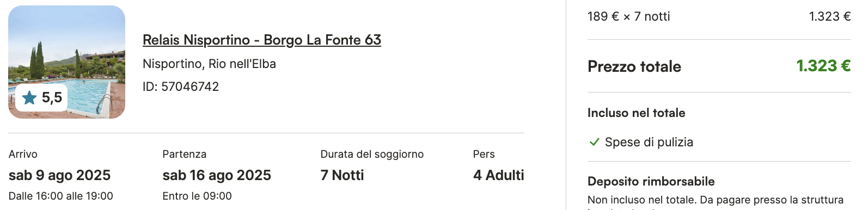Click the 189 € × 7 notti line

(628, 16)
